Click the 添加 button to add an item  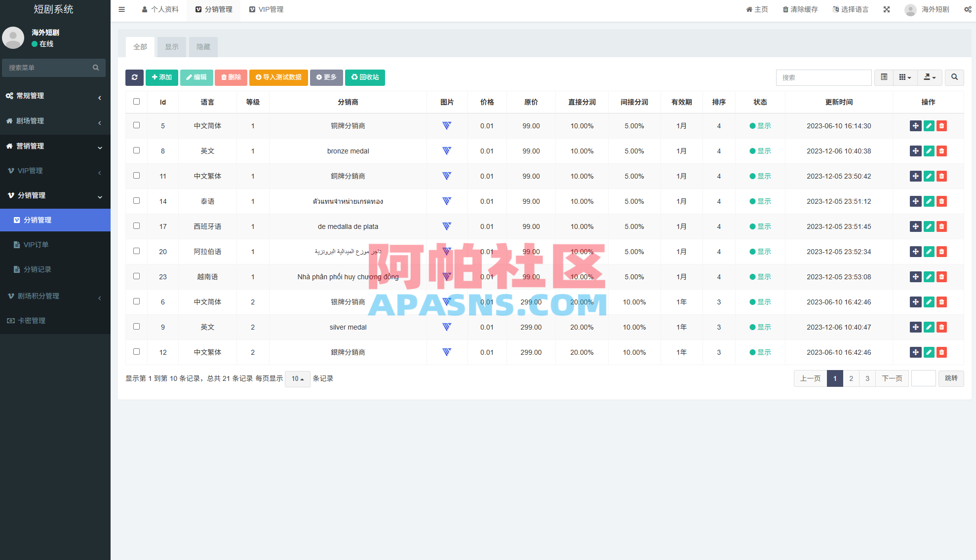pyautogui.click(x=161, y=77)
